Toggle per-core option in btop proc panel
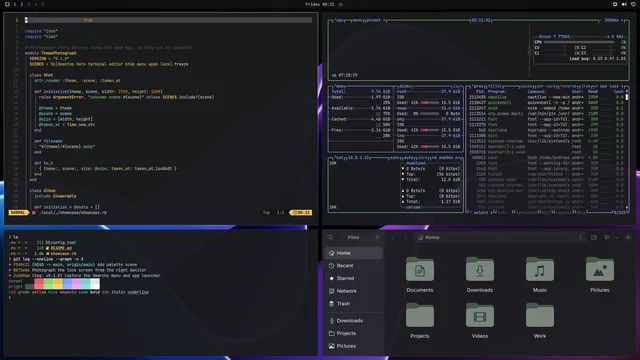640x360 pixels. click(x=546, y=86)
